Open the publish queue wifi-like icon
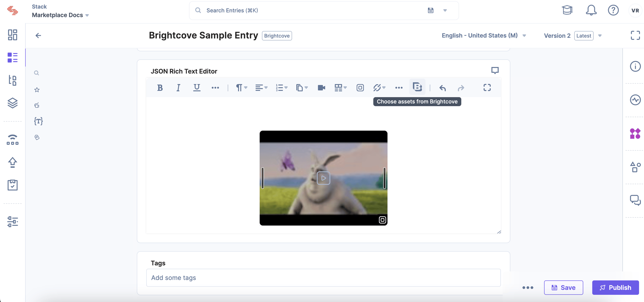This screenshot has width=644, height=302. (x=13, y=140)
